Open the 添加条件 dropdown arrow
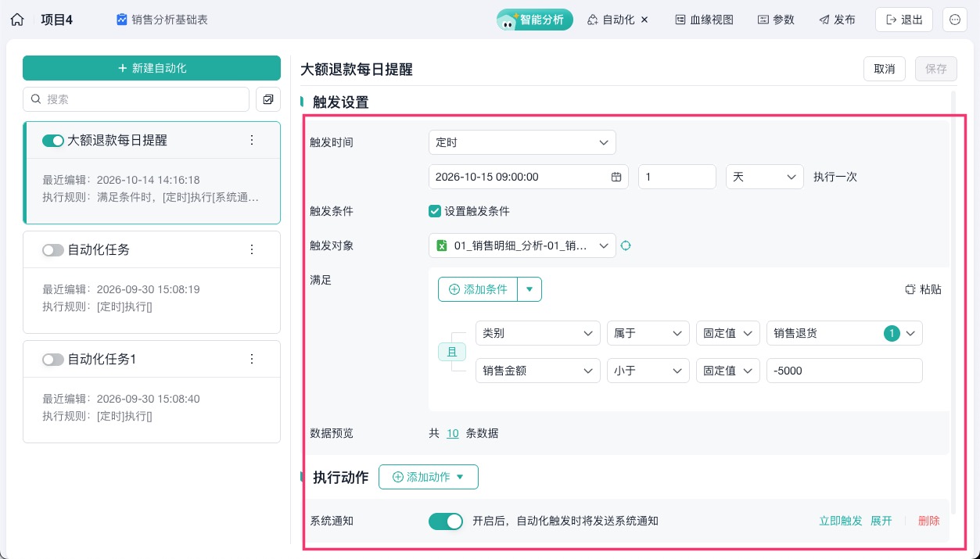Viewport: 980px width, 559px height. (529, 289)
